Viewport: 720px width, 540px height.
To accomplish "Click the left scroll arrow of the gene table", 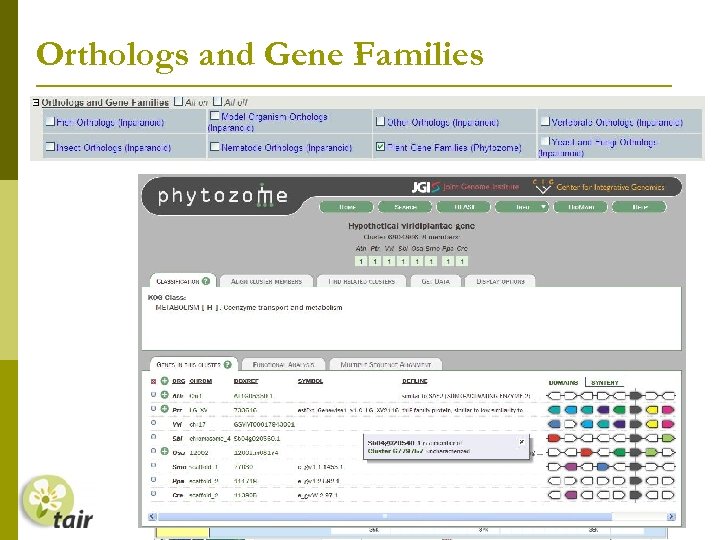I will [x=152, y=517].
